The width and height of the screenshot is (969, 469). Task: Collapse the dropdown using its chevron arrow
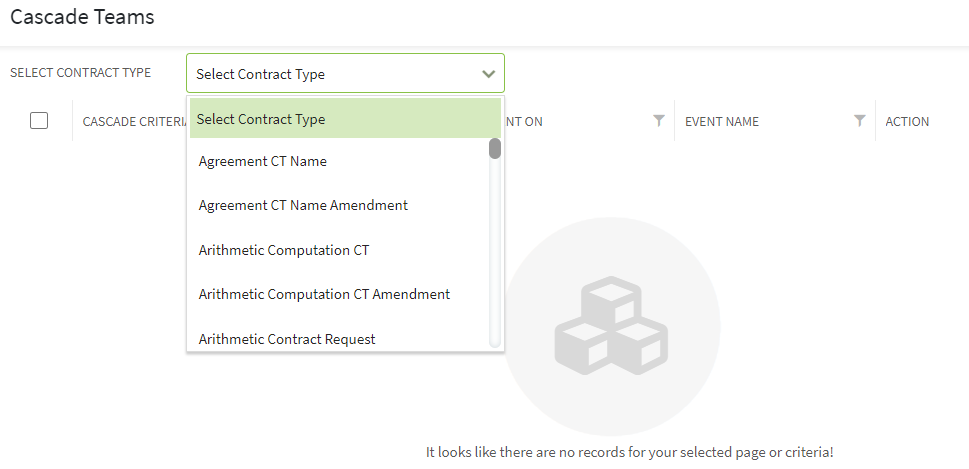point(488,74)
